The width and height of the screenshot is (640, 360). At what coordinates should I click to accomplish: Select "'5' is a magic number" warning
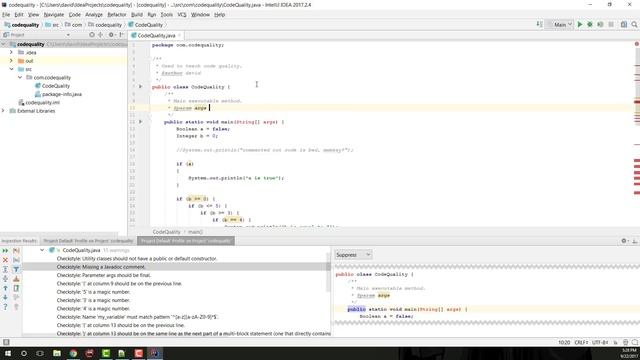point(93,292)
